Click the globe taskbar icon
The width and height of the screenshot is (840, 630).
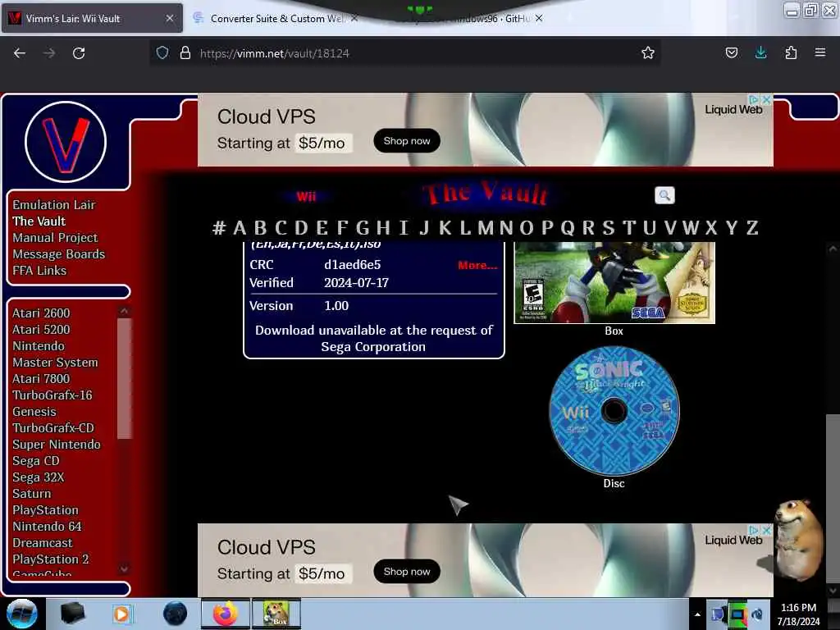tap(175, 614)
